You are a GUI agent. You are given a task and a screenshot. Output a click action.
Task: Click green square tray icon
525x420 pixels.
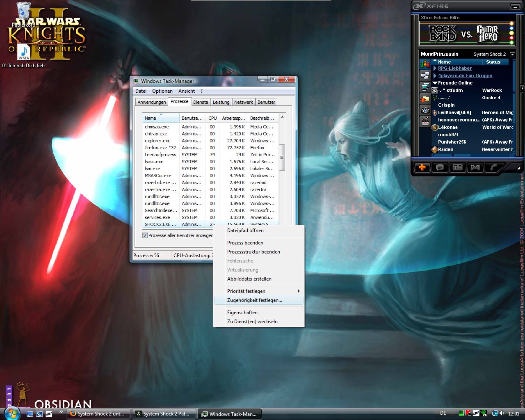(x=461, y=413)
